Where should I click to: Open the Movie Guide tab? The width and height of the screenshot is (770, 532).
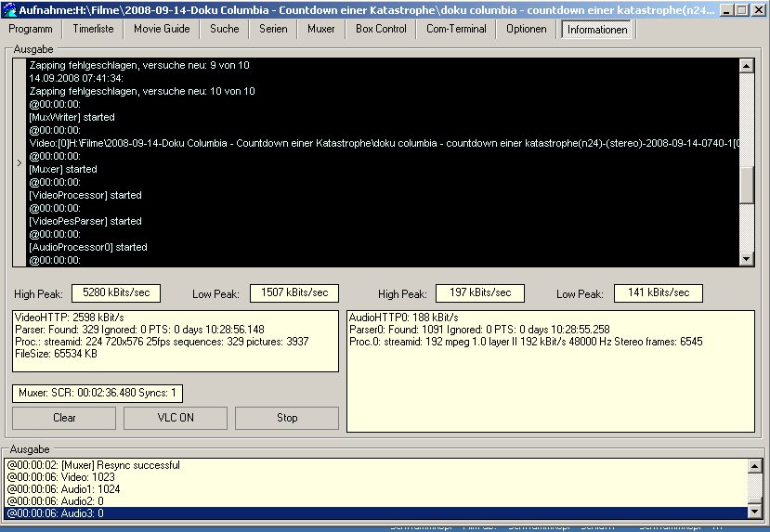(x=162, y=29)
